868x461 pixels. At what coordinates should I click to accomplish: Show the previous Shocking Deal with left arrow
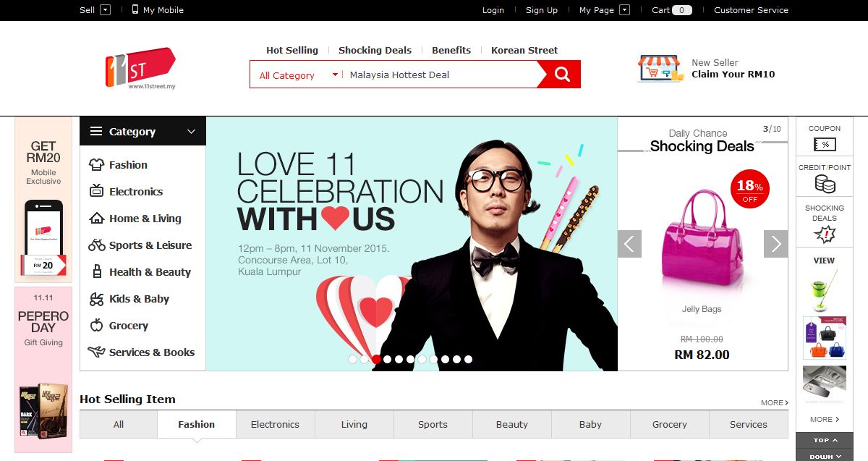pyautogui.click(x=629, y=244)
